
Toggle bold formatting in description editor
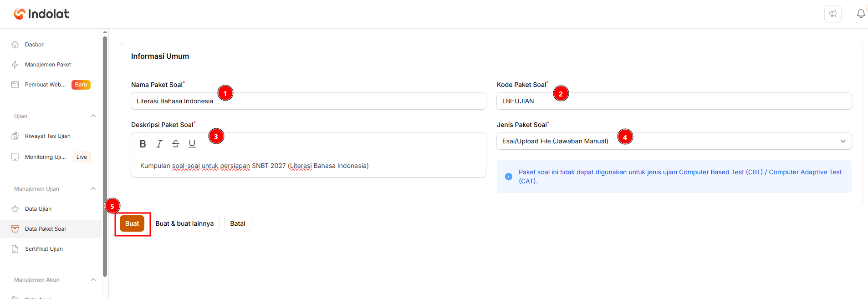[143, 144]
